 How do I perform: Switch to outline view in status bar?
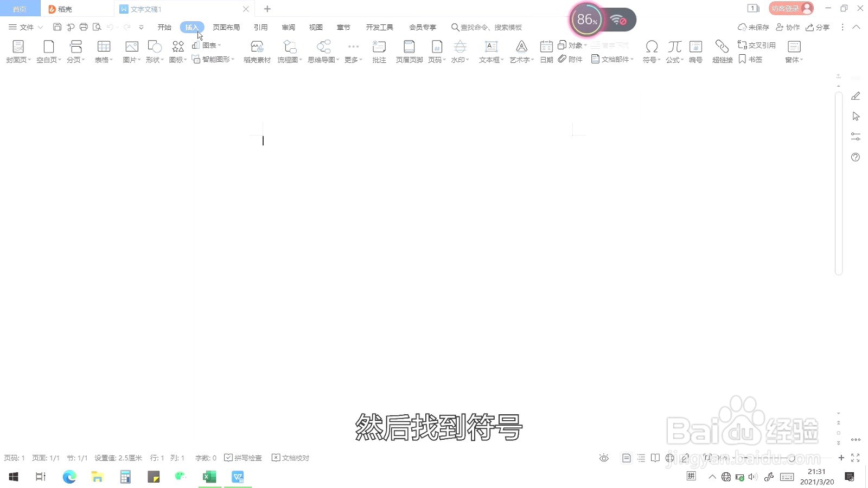[641, 458]
